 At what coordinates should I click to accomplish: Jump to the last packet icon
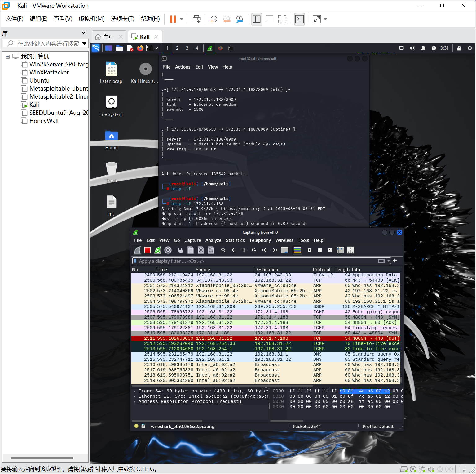pos(275,250)
